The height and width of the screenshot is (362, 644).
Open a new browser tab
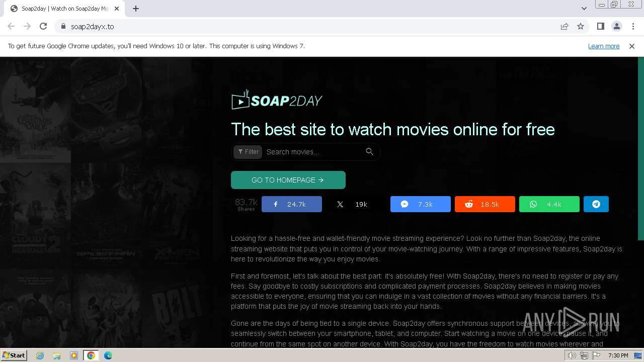pos(136,9)
